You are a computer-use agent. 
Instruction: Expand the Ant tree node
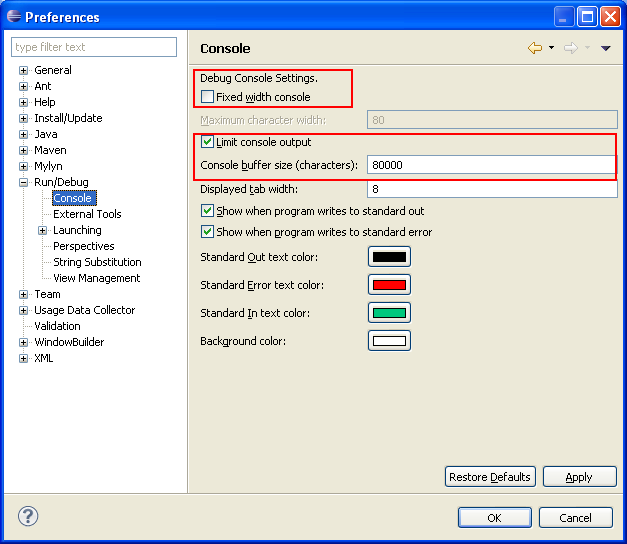pyautogui.click(x=23, y=86)
